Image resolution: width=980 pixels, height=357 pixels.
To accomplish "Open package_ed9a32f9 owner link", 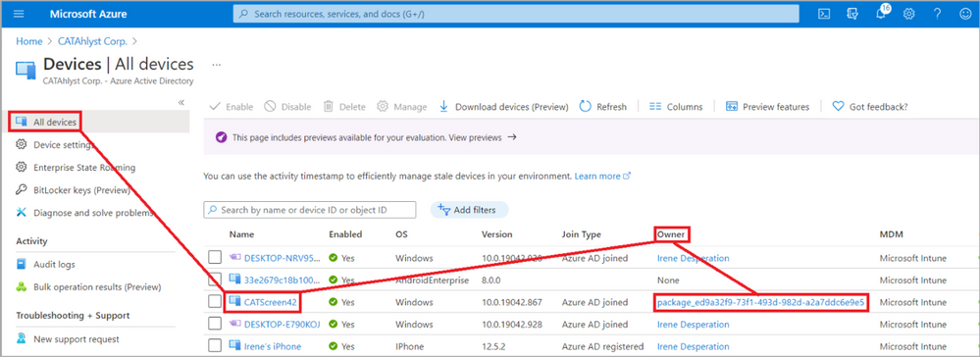I will coord(760,303).
